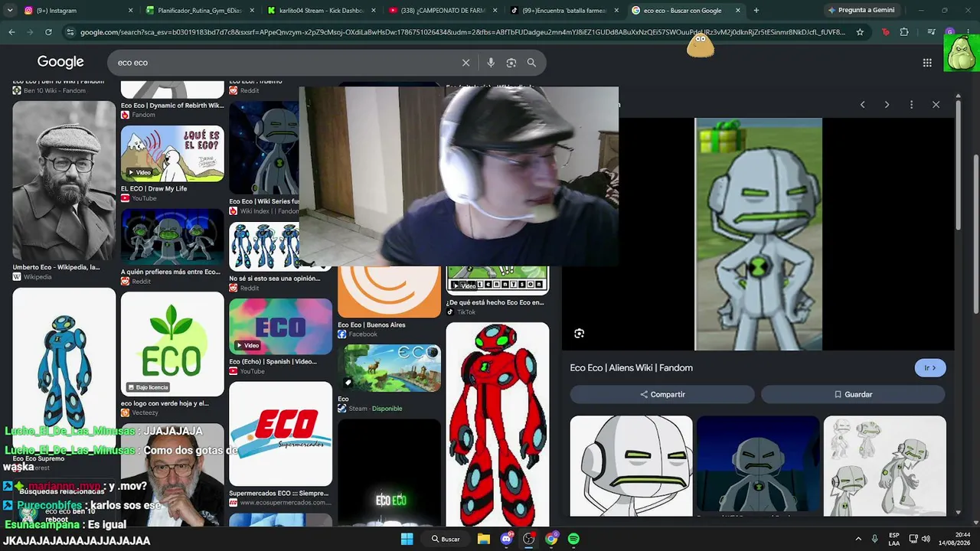Focus the search field containing eco eco
Screen dimensions: 980x551
pos(283,63)
